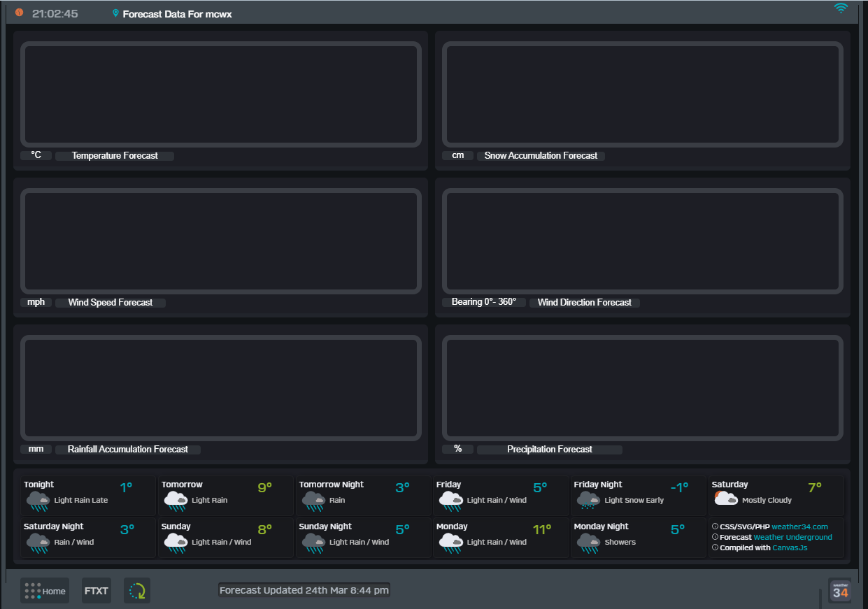Click the Tonight 1° temperature value
The height and width of the screenshot is (609, 868).
click(126, 487)
